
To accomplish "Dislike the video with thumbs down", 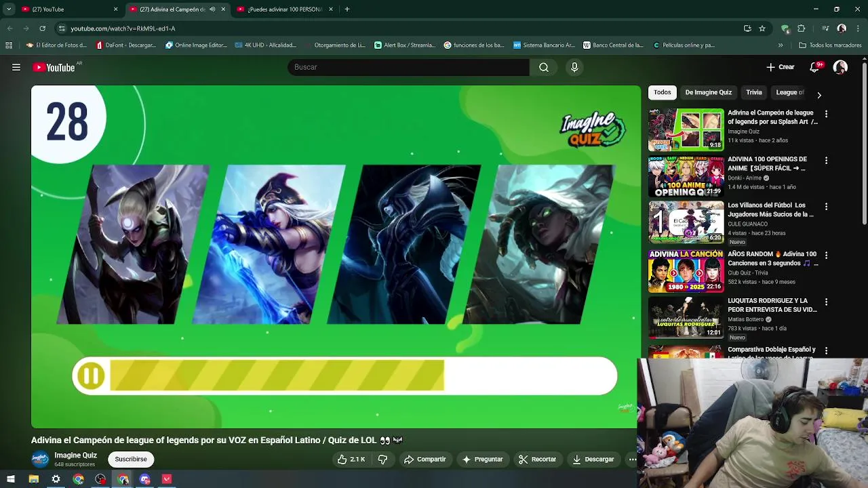I will (382, 460).
